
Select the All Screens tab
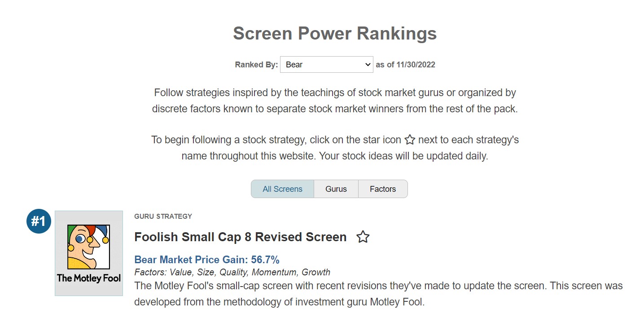pyautogui.click(x=282, y=189)
